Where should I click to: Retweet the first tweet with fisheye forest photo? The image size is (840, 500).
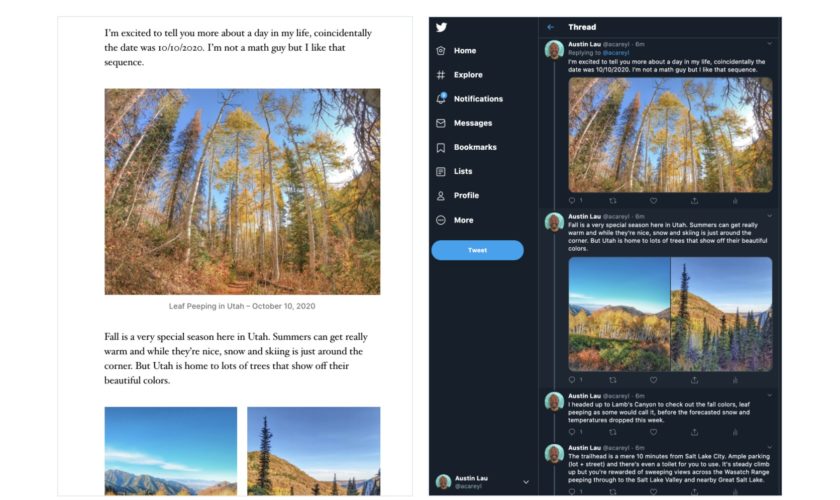pyautogui.click(x=613, y=201)
